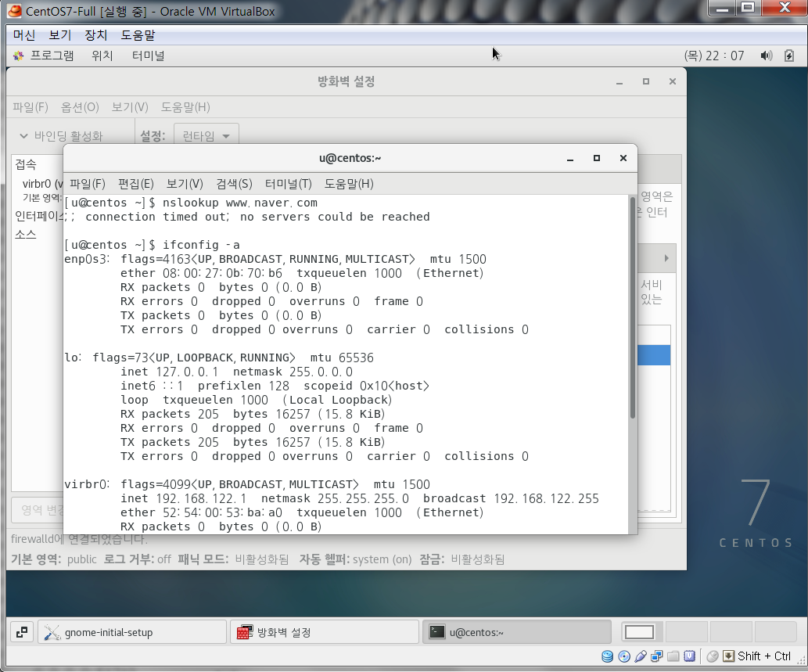Click the optical disc status icon
The image size is (808, 672).
(624, 656)
